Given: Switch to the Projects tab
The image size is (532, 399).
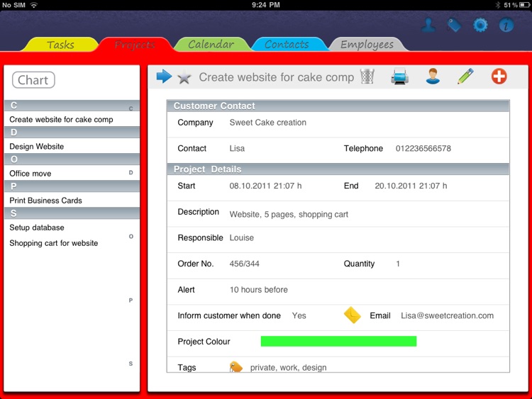Looking at the screenshot, I should coord(135,45).
